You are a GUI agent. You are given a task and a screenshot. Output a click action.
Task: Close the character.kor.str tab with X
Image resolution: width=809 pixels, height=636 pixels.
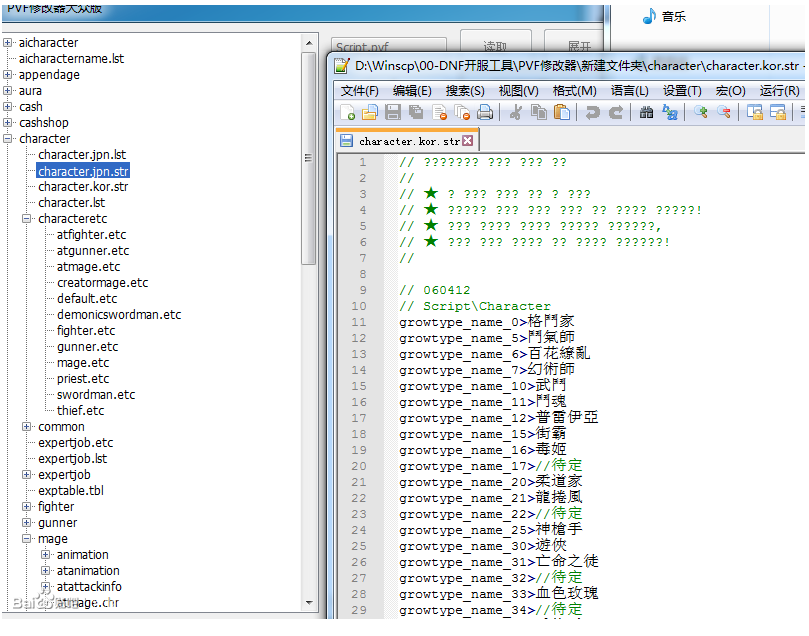(x=467, y=141)
